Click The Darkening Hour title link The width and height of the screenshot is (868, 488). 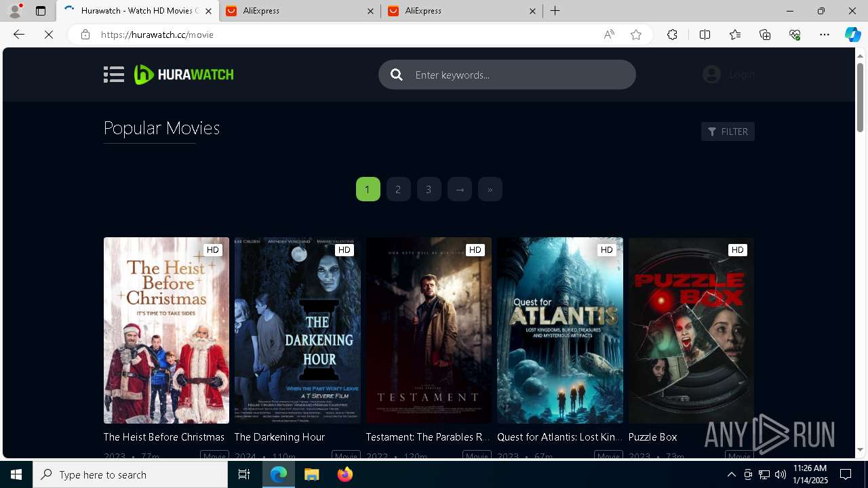(279, 437)
